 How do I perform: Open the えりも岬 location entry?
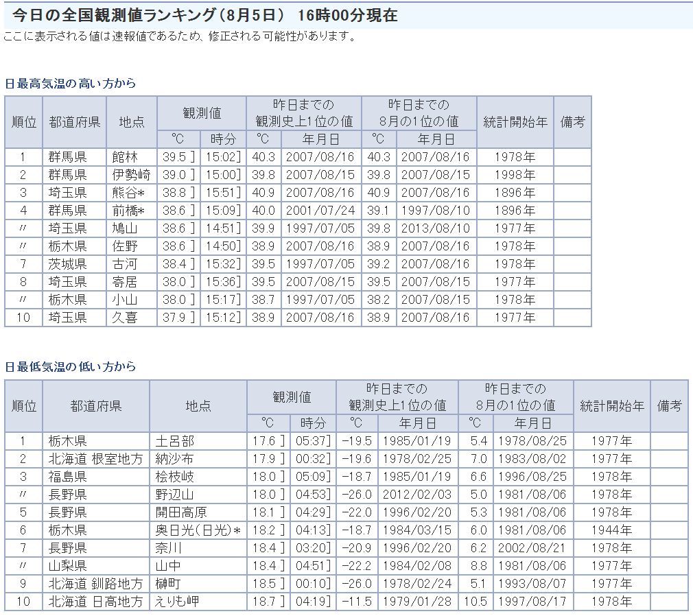177,602
